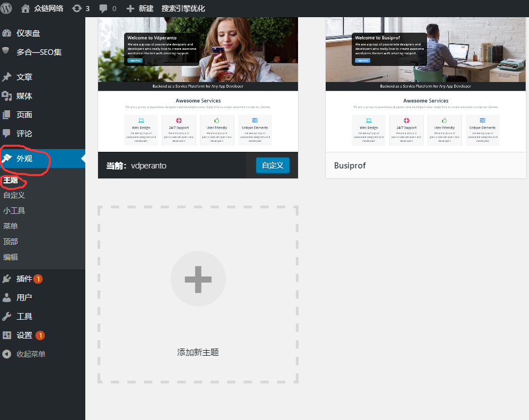The width and height of the screenshot is (529, 420).
Task: Open 仪表盘 dashboard in sidebar
Action: [28, 33]
